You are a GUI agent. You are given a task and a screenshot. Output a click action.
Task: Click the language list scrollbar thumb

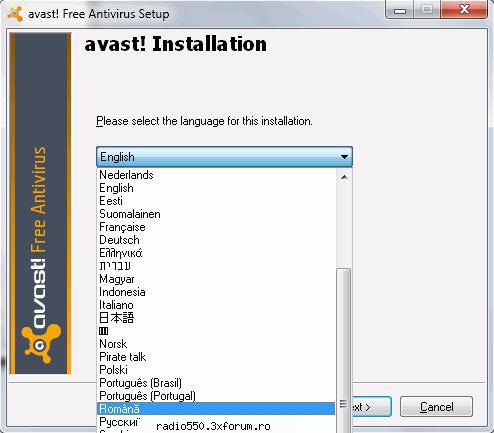tap(344, 350)
